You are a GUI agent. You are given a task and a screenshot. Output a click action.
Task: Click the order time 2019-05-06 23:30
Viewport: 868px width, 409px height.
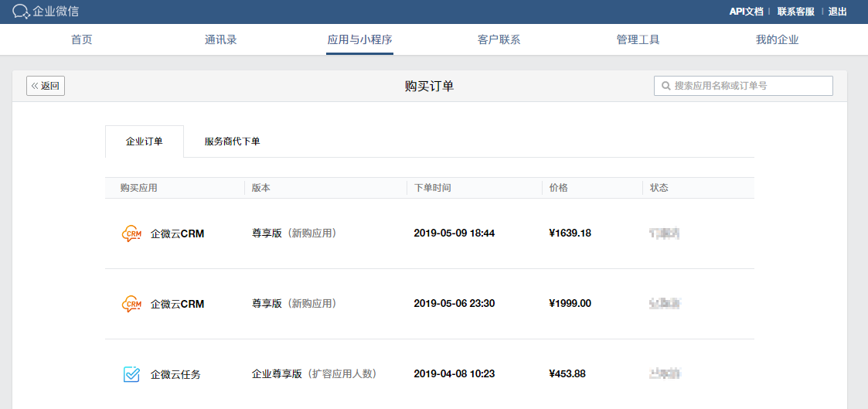point(454,304)
